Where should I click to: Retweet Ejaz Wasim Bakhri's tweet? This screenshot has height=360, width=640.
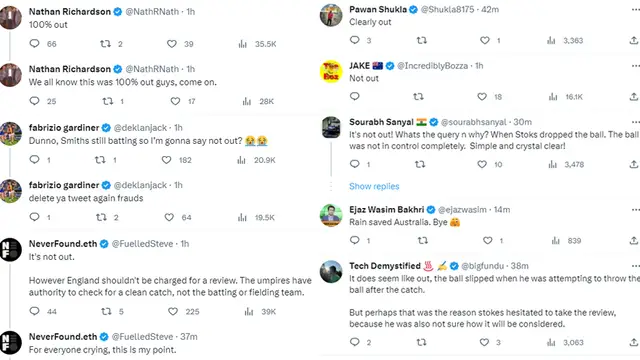(423, 240)
